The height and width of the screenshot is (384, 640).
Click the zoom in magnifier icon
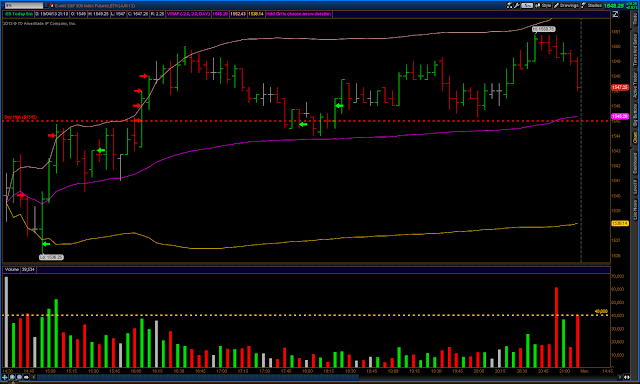coord(12,377)
